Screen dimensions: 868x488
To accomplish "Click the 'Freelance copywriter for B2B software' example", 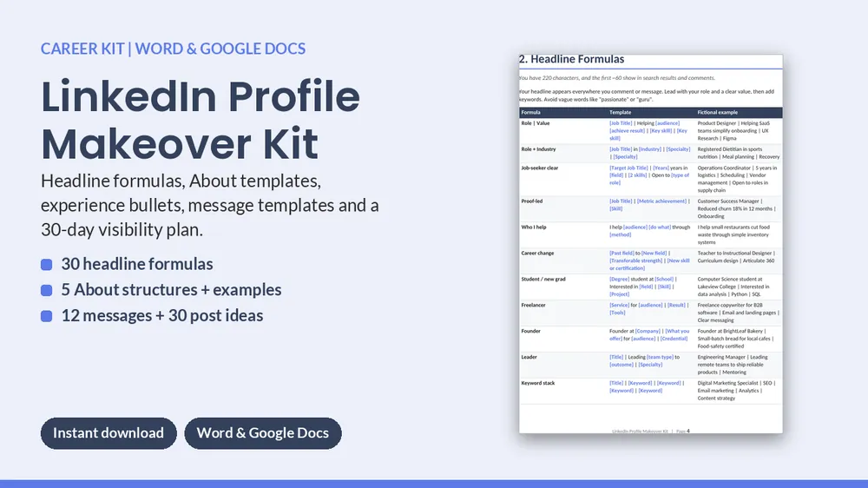I will (x=739, y=313).
